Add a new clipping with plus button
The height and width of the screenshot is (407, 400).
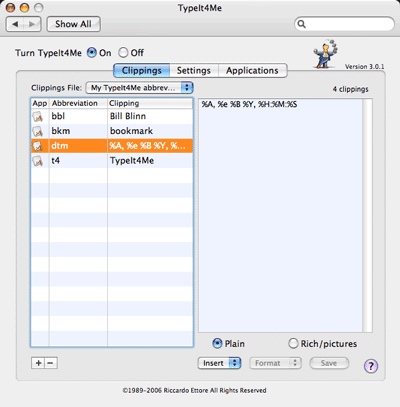[x=38, y=363]
